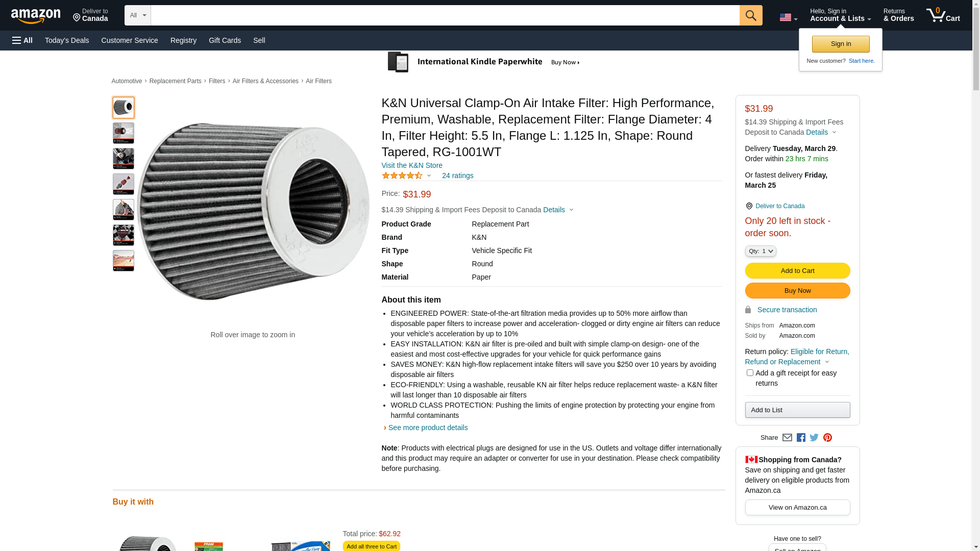
Task: Check the gift receipt checkbox
Action: pyautogui.click(x=750, y=373)
